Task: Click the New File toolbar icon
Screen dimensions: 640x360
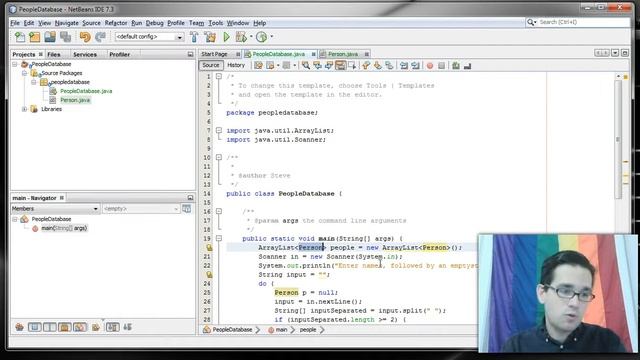Action: point(20,37)
